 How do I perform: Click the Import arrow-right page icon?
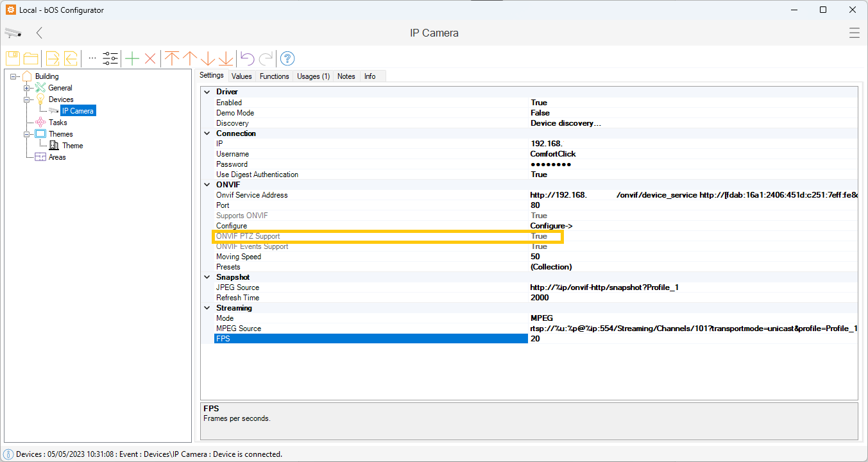(53, 58)
